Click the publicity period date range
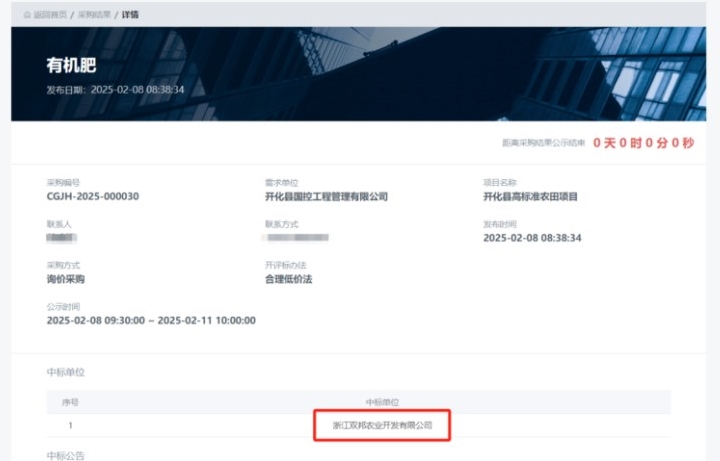This screenshot has height=461, width=720. point(151,320)
